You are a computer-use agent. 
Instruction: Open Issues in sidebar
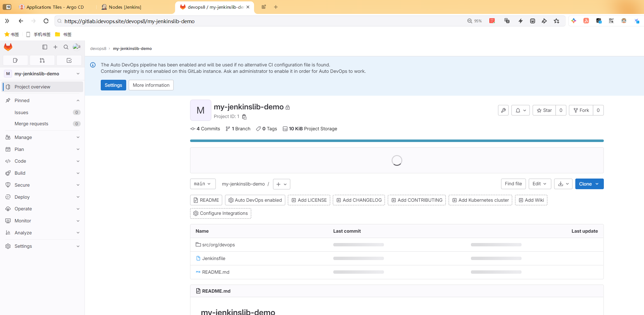click(42, 112)
